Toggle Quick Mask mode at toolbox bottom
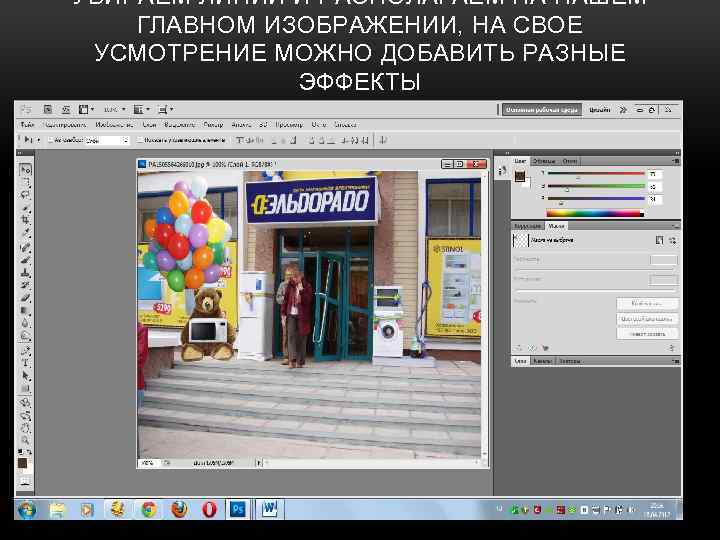Image resolution: width=720 pixels, height=540 pixels. (x=25, y=481)
